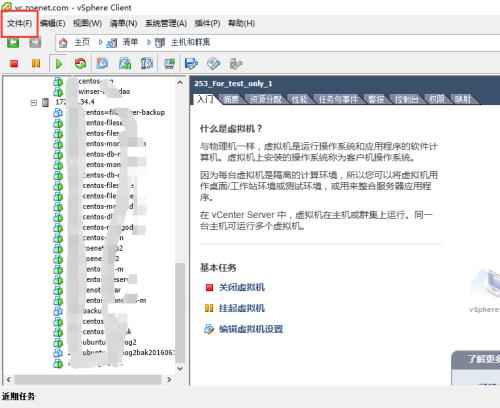Click the pause icon beside 挂起虚拟机
Image resolution: width=500 pixels, height=408 pixels.
(209, 308)
